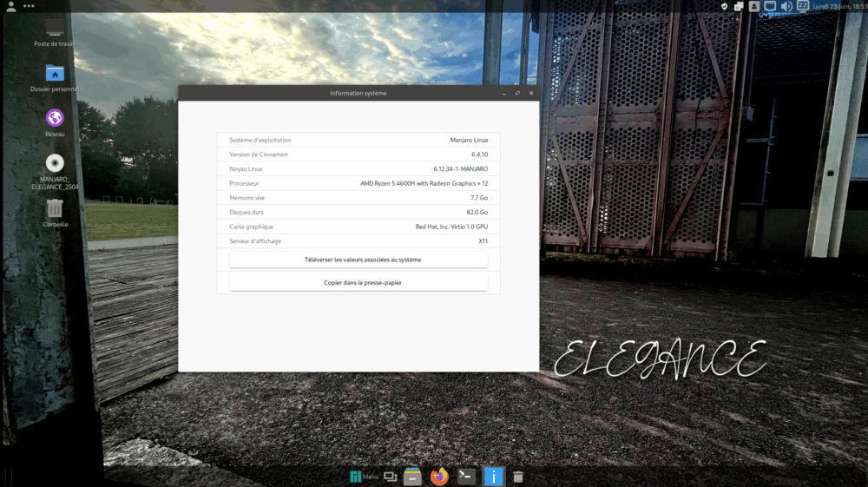Click the user icon in the top-left panel

coord(10,6)
